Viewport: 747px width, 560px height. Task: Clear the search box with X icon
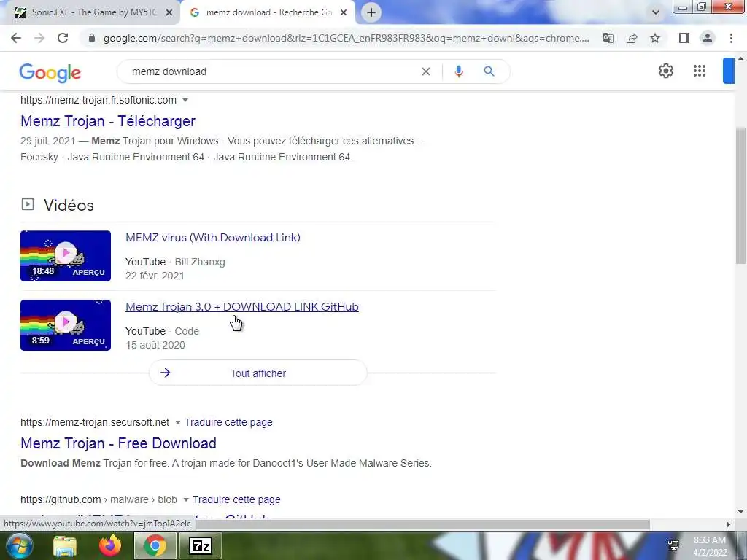click(426, 71)
